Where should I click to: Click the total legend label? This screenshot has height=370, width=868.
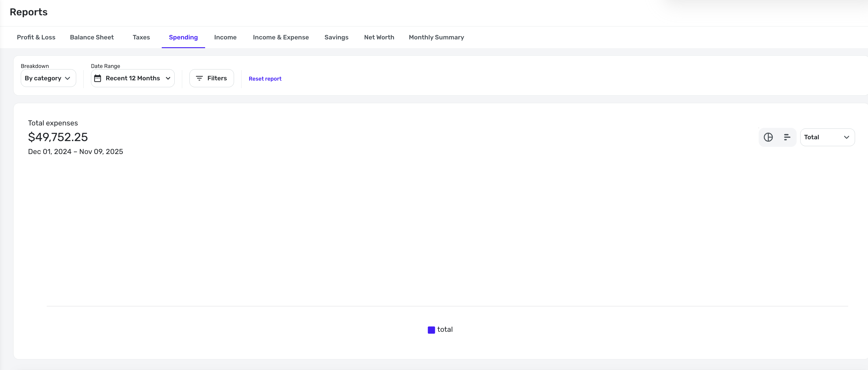point(445,330)
